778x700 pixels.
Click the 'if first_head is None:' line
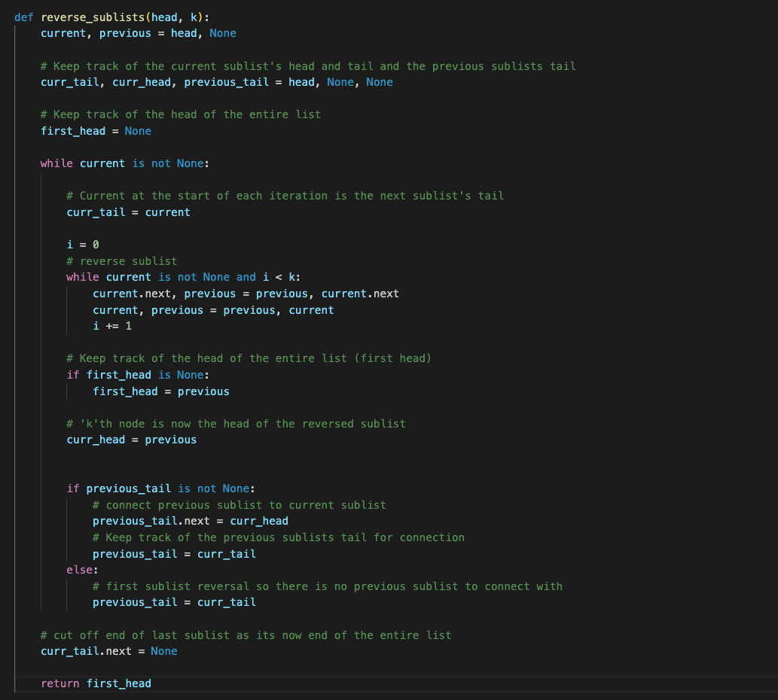click(x=138, y=375)
